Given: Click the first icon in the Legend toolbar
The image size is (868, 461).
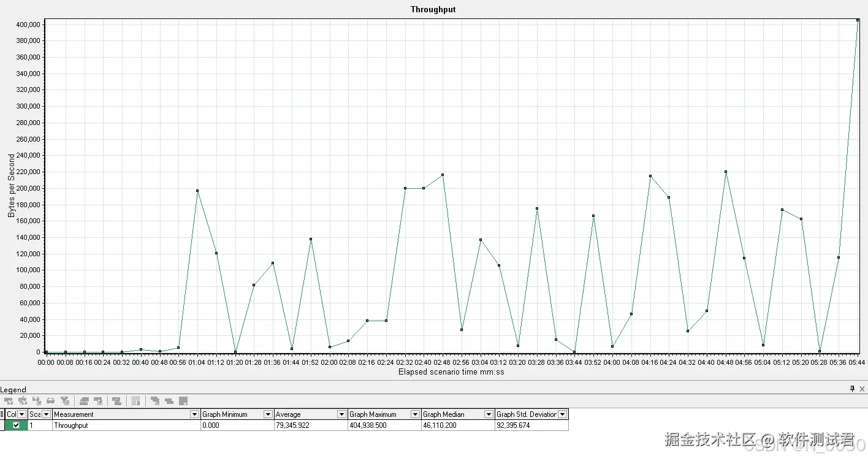Looking at the screenshot, I should pos(9,401).
